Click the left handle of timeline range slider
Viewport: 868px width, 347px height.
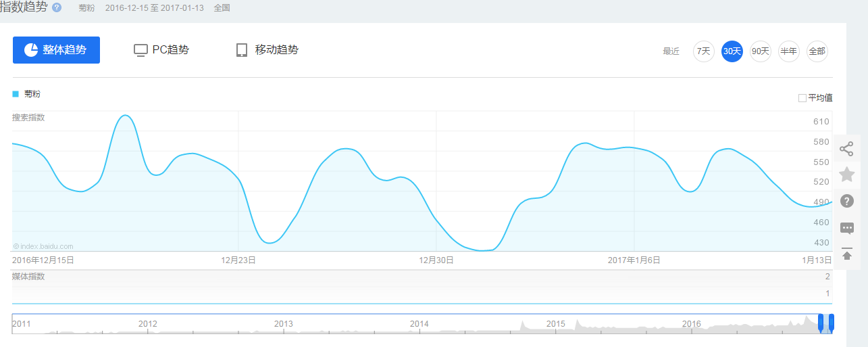coord(821,323)
